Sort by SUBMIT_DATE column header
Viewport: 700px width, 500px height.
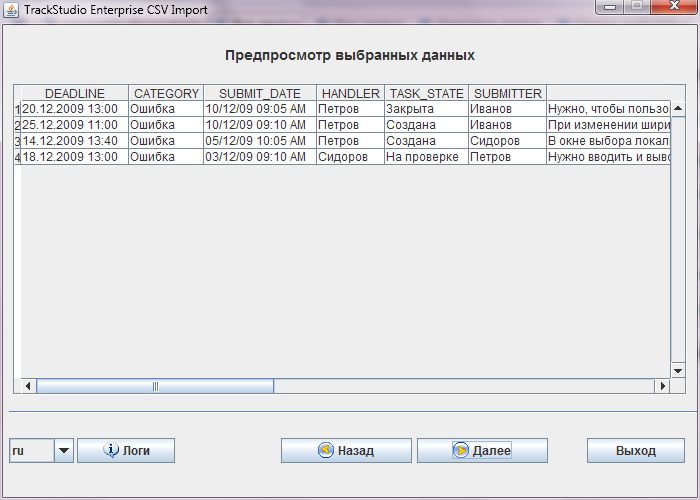click(x=259, y=94)
